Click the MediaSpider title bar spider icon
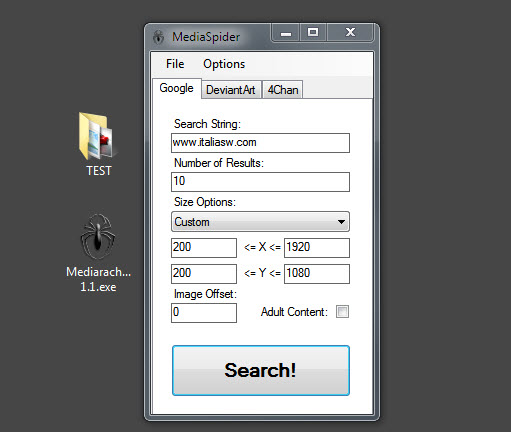511x432 pixels. (x=159, y=37)
